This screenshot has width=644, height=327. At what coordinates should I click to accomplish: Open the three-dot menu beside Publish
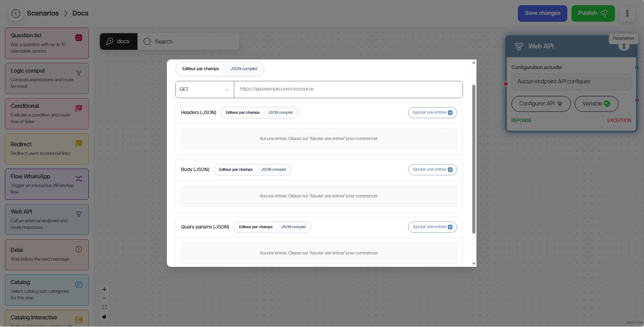pyautogui.click(x=627, y=13)
